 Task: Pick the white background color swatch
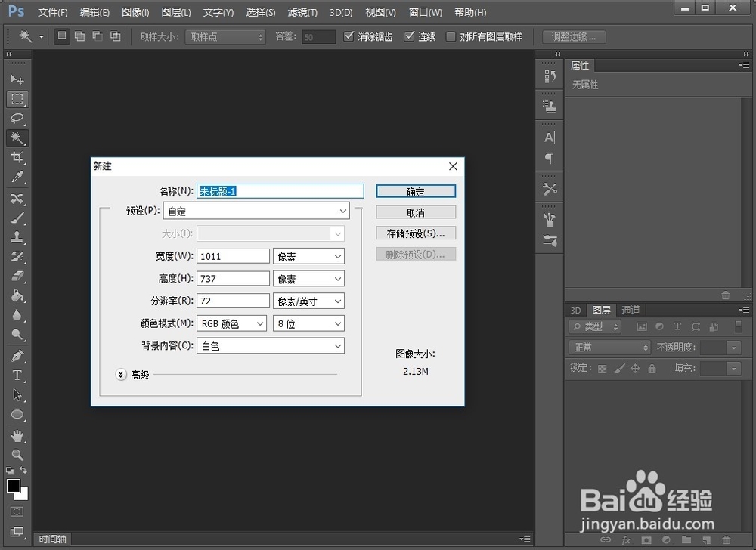click(23, 495)
